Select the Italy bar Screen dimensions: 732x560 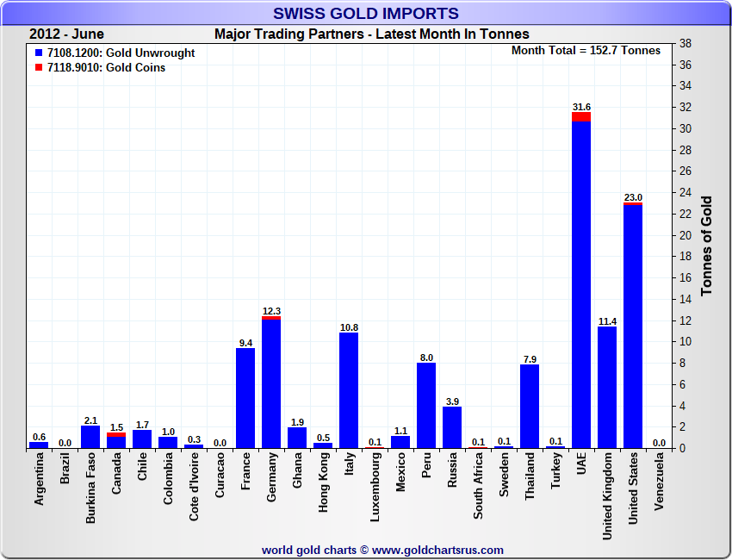(349, 390)
